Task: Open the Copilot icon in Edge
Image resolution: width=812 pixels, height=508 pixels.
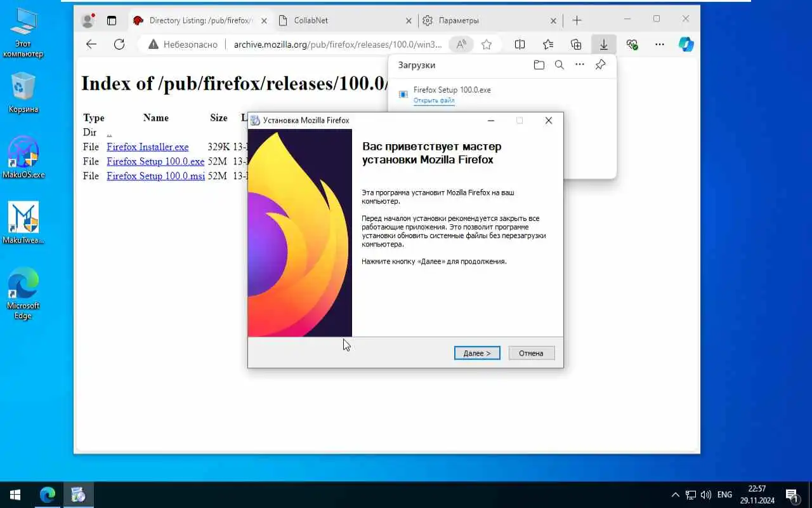Action: click(686, 44)
